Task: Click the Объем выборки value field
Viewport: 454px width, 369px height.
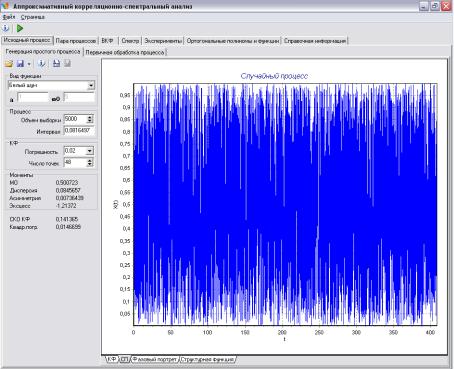Action: coord(75,119)
